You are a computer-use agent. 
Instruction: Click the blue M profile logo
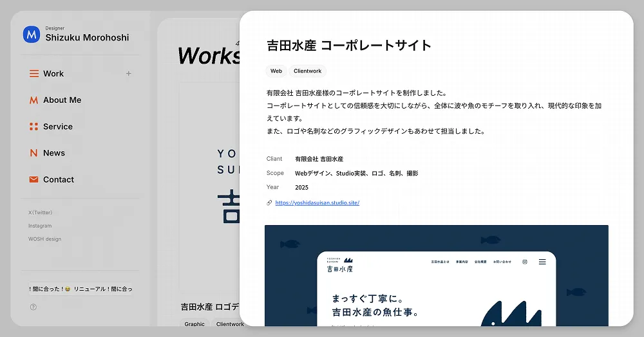point(32,35)
